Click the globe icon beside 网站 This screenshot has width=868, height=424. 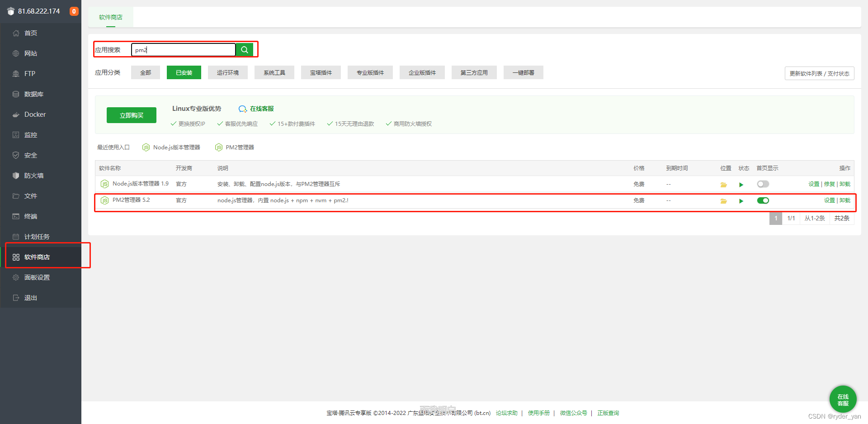tap(16, 53)
